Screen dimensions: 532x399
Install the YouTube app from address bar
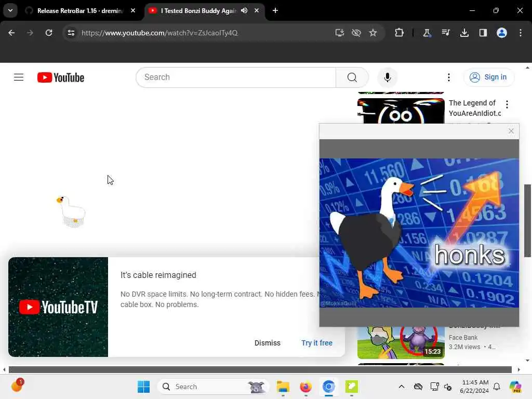(340, 33)
